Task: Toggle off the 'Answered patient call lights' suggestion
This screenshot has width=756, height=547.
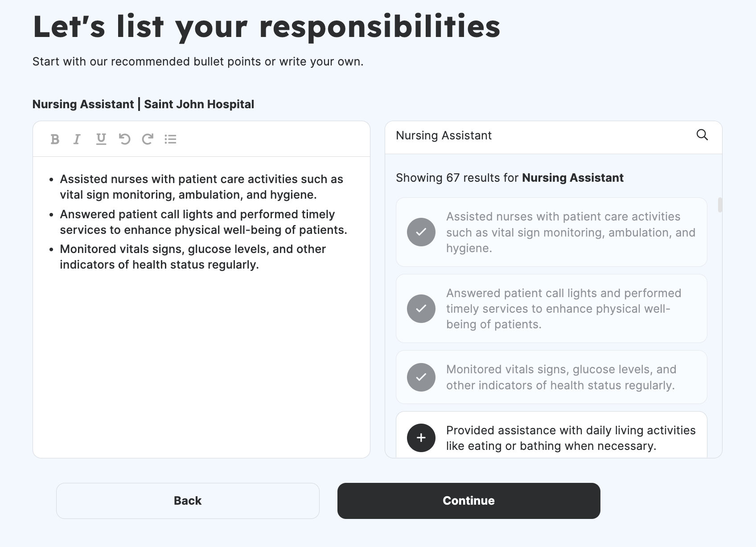Action: [x=420, y=308]
